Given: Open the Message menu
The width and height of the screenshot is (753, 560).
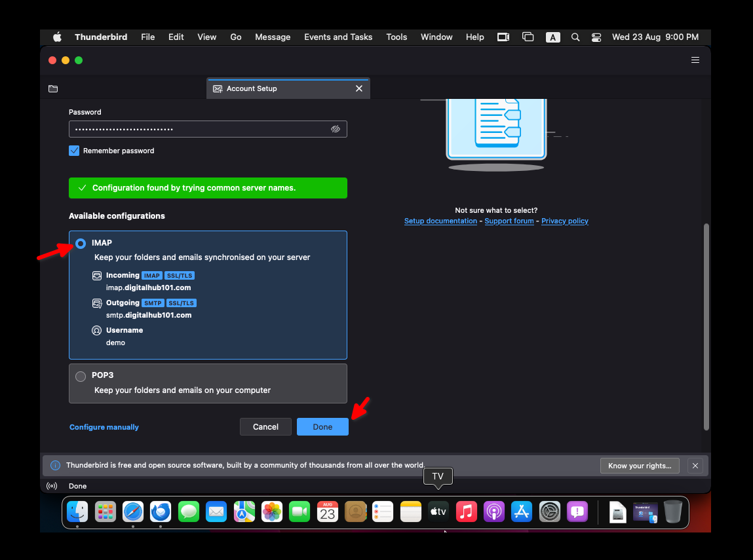Looking at the screenshot, I should tap(273, 37).
